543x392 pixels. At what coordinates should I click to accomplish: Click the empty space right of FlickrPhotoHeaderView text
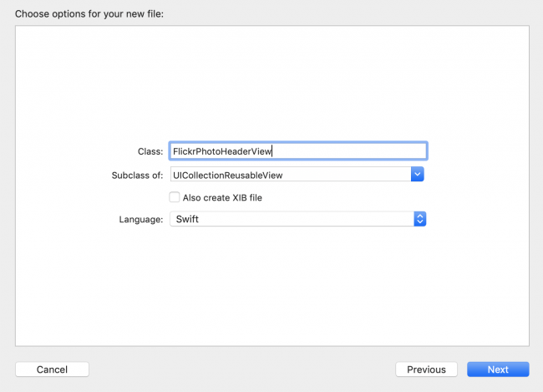[351, 151]
